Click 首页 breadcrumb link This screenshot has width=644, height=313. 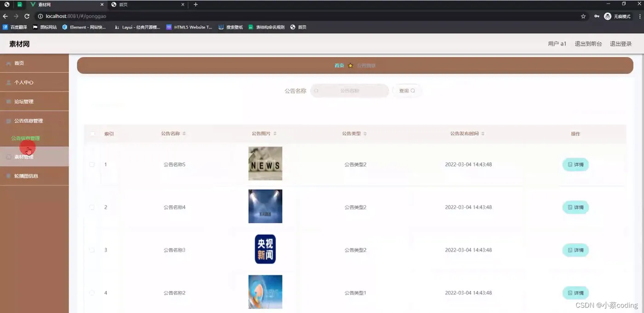[339, 65]
